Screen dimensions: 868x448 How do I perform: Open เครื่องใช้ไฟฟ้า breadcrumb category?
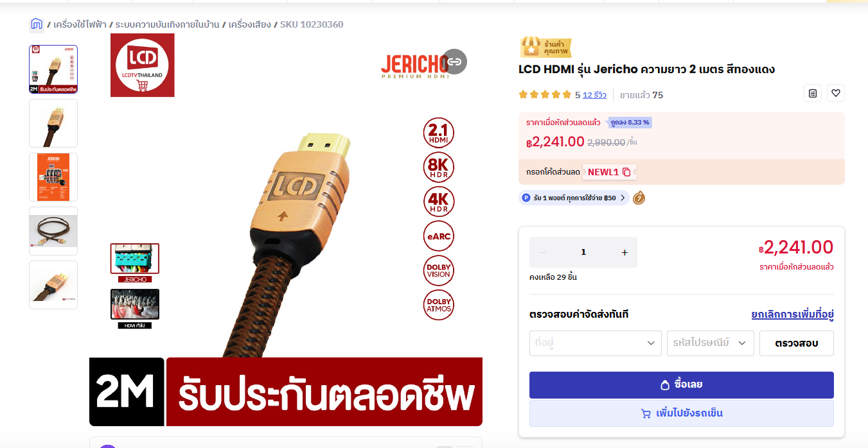(x=81, y=24)
